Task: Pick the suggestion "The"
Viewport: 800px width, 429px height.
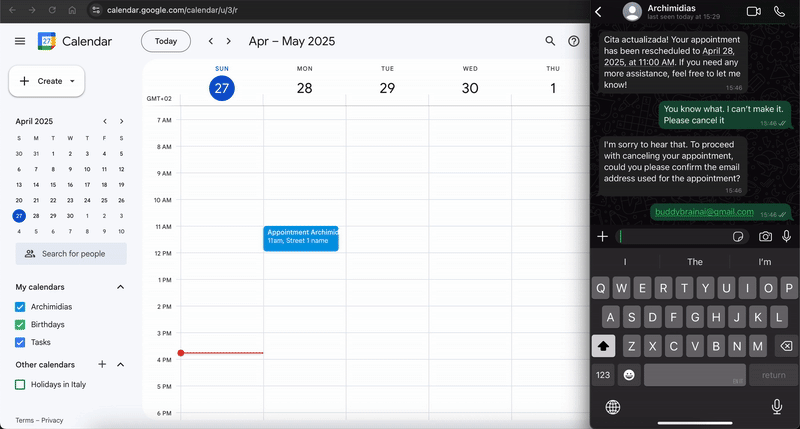Action: [x=694, y=262]
